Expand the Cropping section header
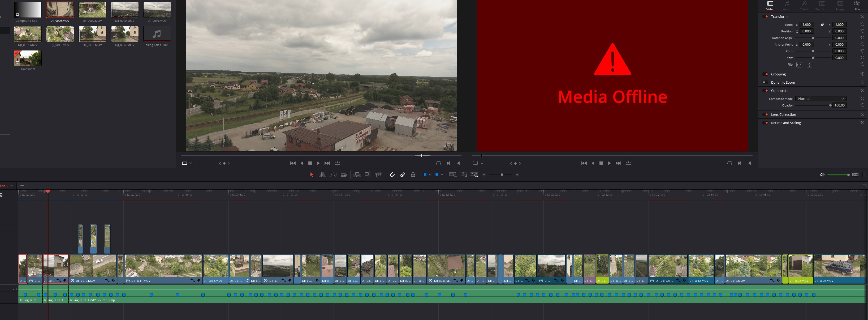Viewport: 868px width, 320px height. point(778,74)
